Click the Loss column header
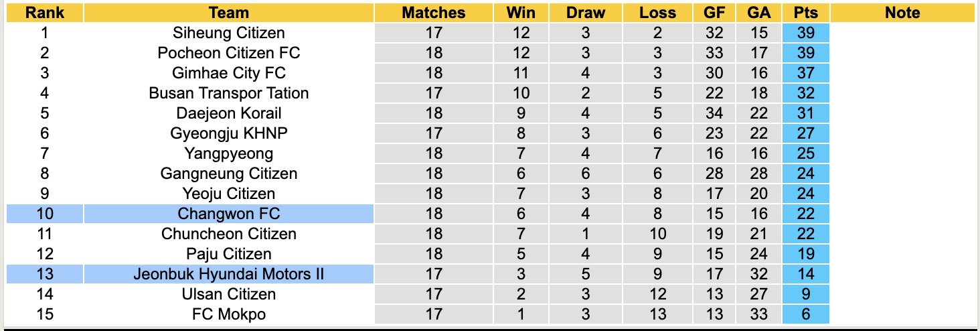The image size is (980, 331). click(657, 13)
